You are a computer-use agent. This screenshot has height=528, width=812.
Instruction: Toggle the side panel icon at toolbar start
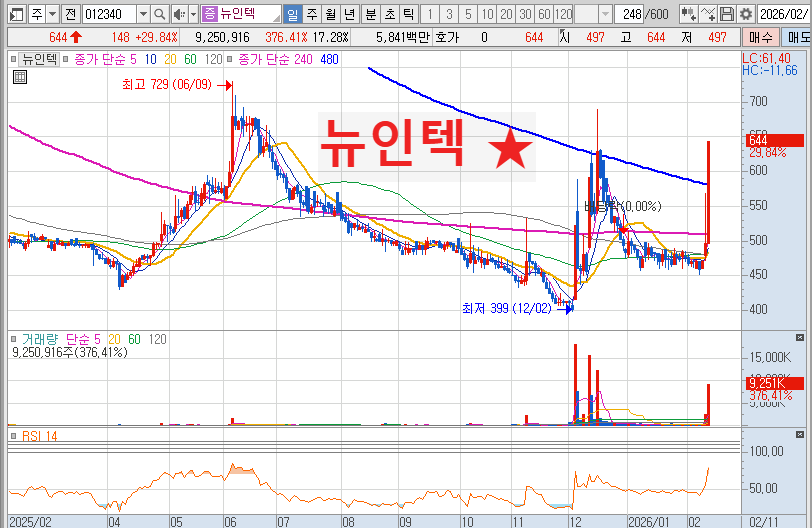(x=16, y=14)
